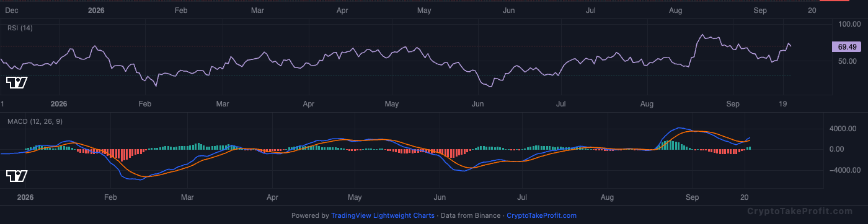Click the Apr label on the RSI time axis
This screenshot has height=224, width=868.
308,104
